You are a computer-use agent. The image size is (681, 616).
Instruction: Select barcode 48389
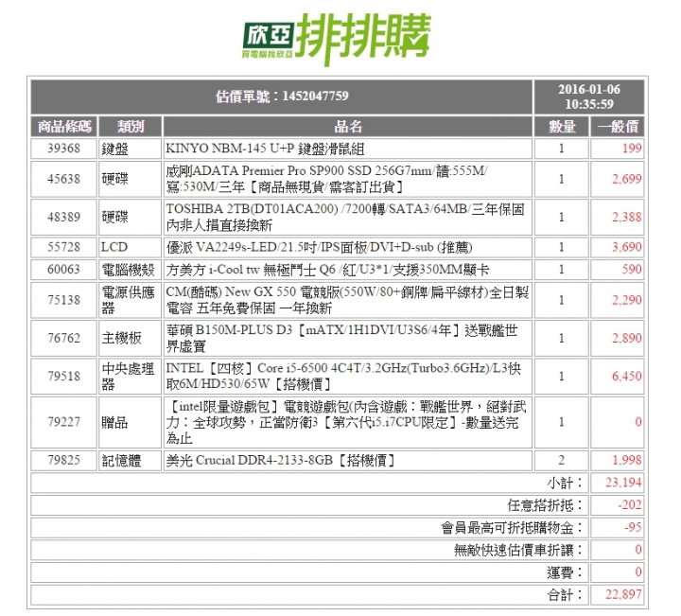tap(64, 217)
